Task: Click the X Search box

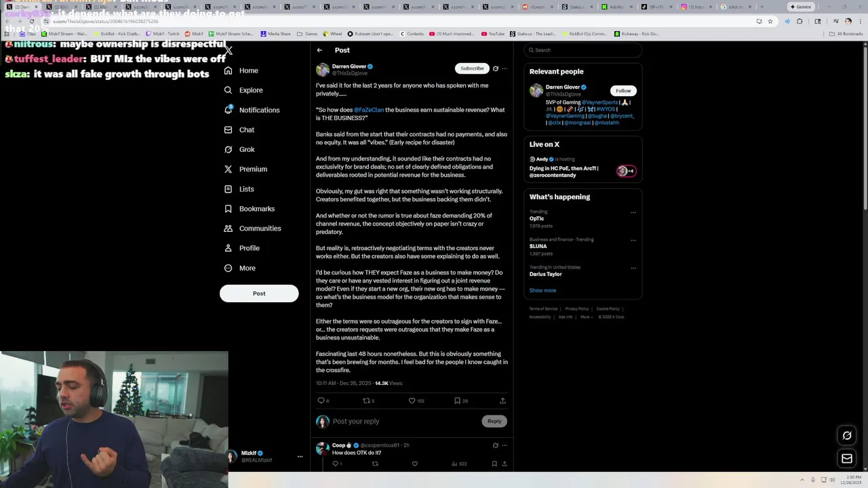Action: (583, 50)
